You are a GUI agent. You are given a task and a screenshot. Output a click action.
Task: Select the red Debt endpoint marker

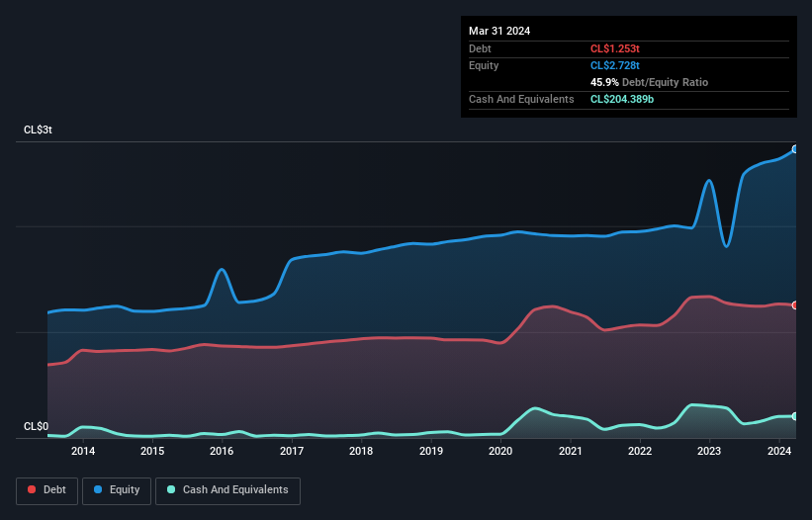[795, 305]
